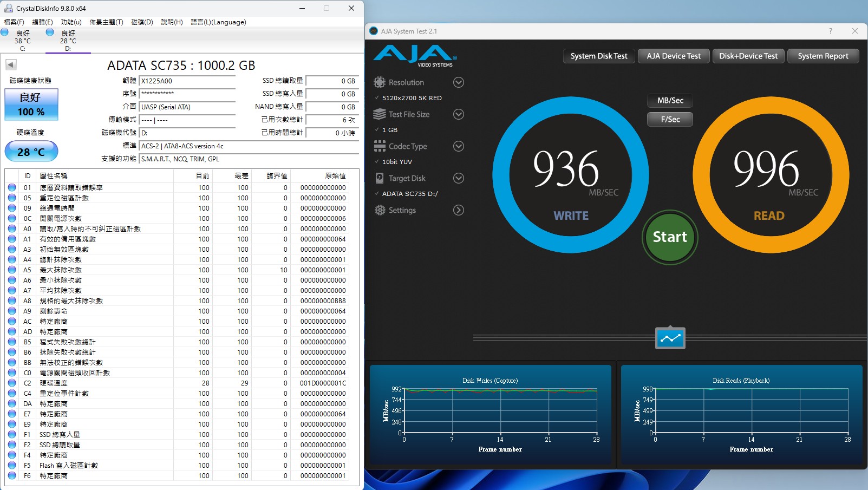Expand the Test File Size dropdown chevron
868x490 pixels.
(x=459, y=114)
